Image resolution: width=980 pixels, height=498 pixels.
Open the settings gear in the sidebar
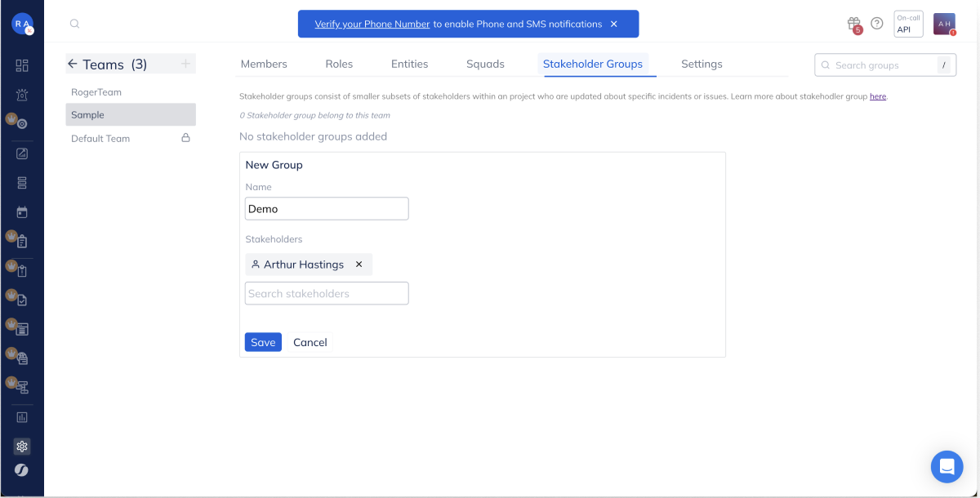(22, 447)
